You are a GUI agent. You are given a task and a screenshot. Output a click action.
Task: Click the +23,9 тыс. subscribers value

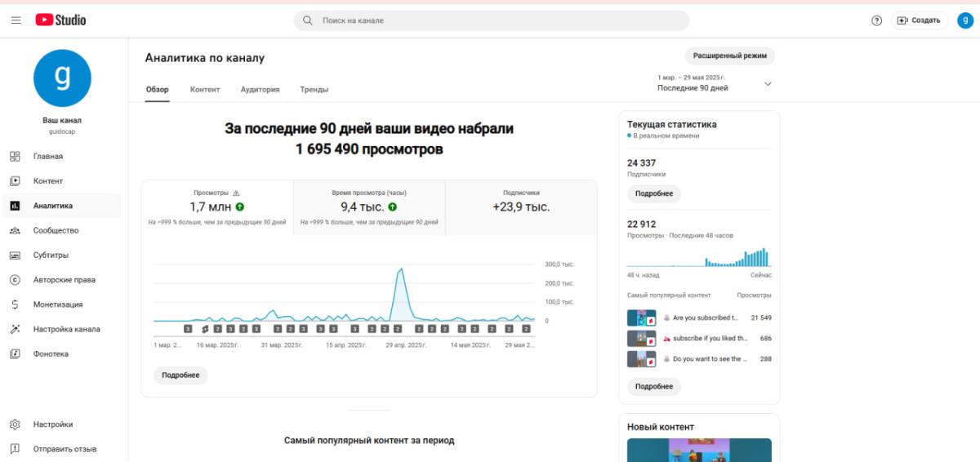(521, 207)
